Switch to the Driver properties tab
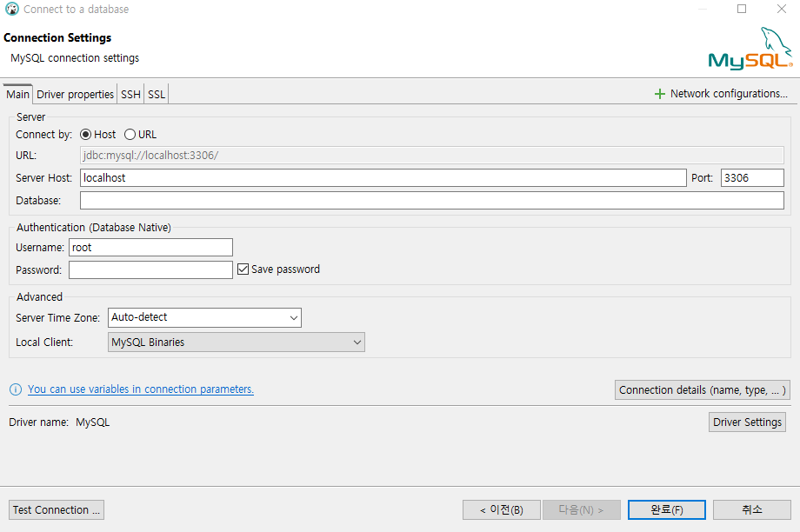The width and height of the screenshot is (800, 532). [75, 95]
